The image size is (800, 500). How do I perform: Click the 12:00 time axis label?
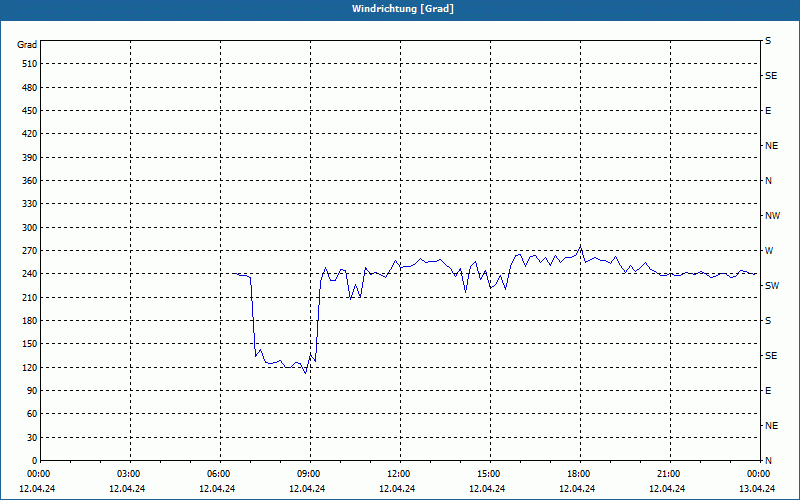[x=398, y=473]
